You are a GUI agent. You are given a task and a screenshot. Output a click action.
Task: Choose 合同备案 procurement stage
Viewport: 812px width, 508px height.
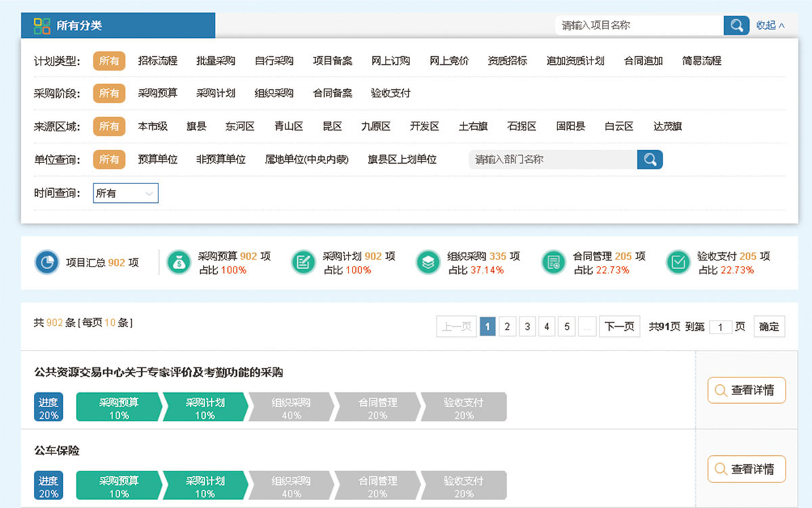point(332,93)
